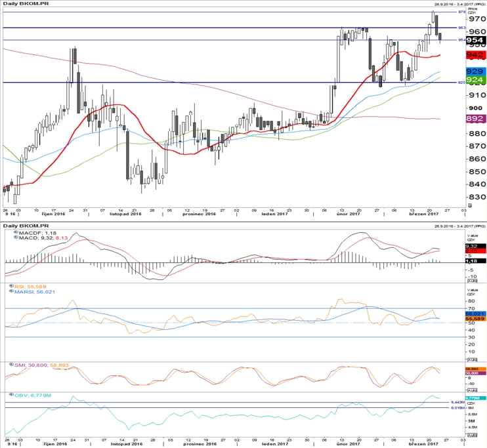Image resolution: width=487 pixels, height=448 pixels.
Task: Click the Auto button in SMI panel
Action: pos(472,390)
